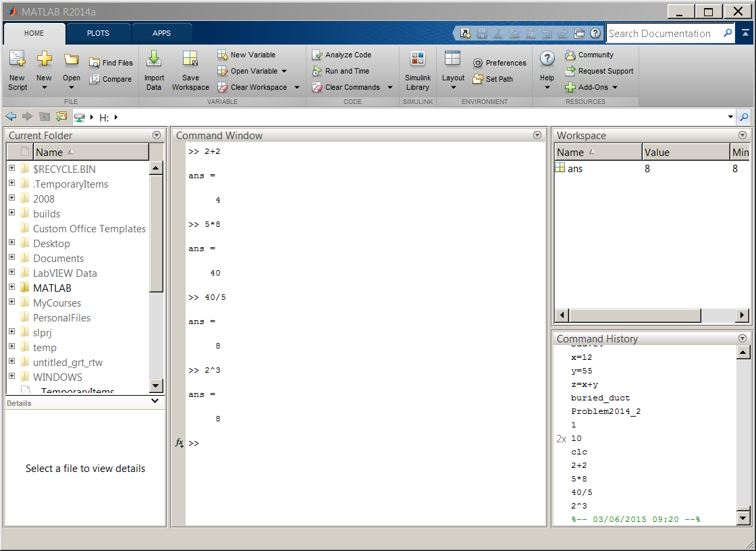Create a New Script

pyautogui.click(x=18, y=70)
